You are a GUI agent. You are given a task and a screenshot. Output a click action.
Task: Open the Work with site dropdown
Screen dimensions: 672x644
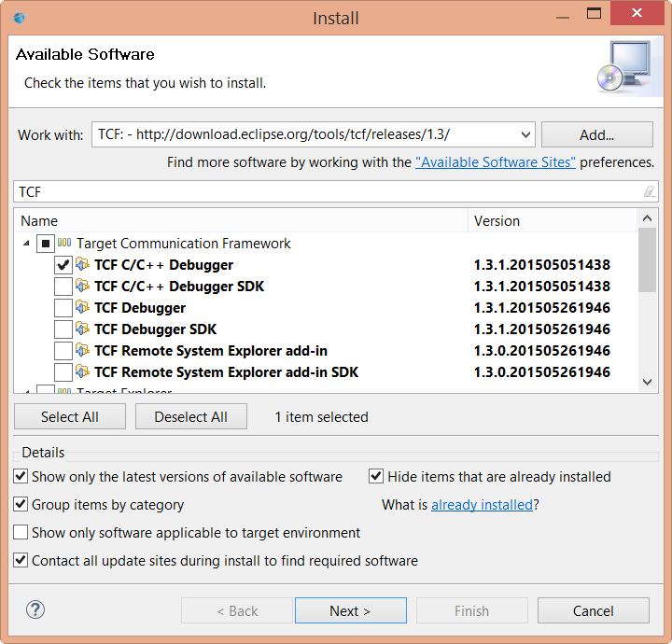525,134
